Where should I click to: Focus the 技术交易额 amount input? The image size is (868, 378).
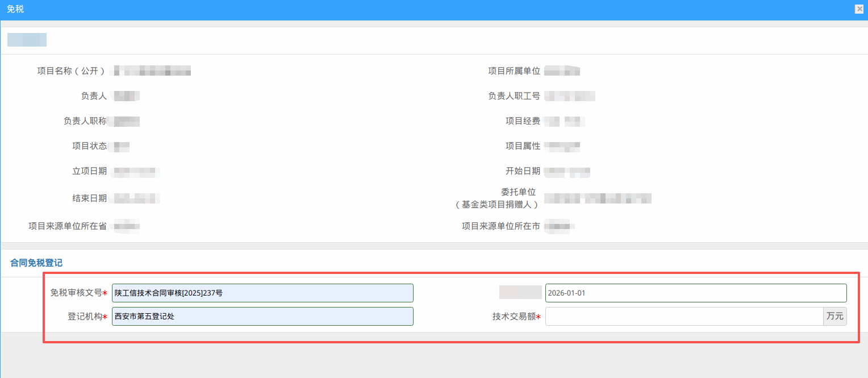click(684, 317)
